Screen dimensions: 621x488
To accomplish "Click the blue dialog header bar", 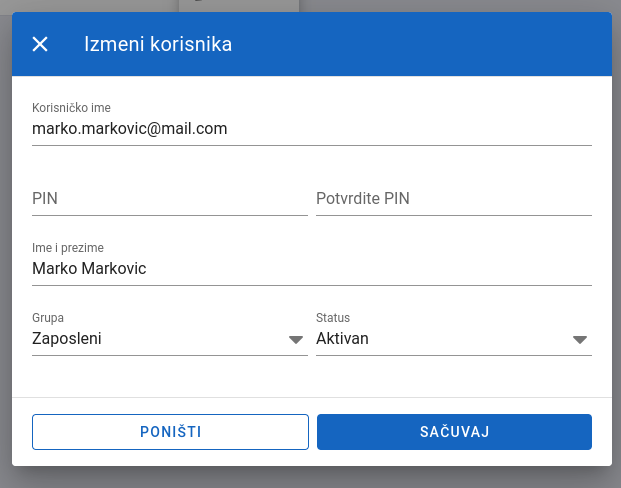I will coord(312,44).
